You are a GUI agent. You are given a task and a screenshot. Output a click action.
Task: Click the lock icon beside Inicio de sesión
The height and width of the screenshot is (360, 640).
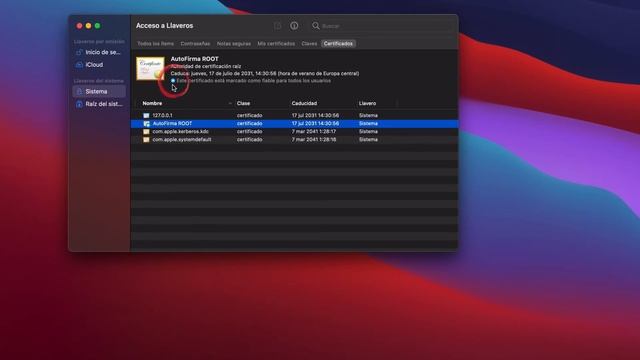click(x=79, y=52)
